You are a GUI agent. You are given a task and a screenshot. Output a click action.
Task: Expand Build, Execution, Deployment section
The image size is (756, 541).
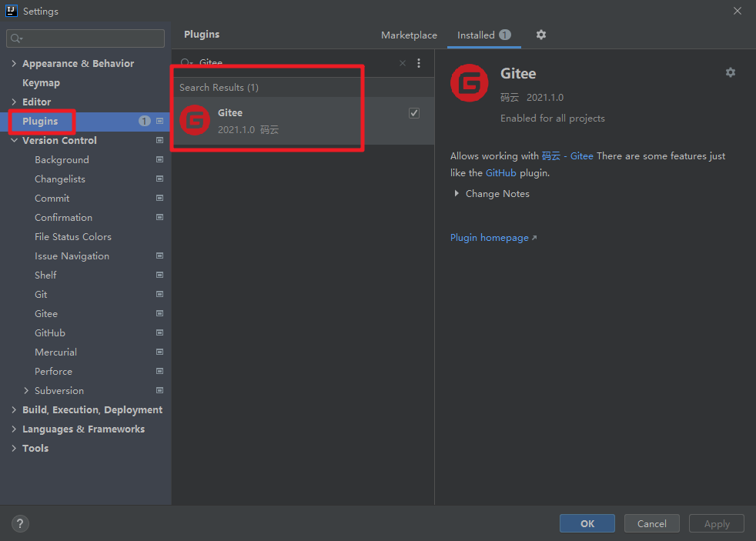[x=14, y=410]
